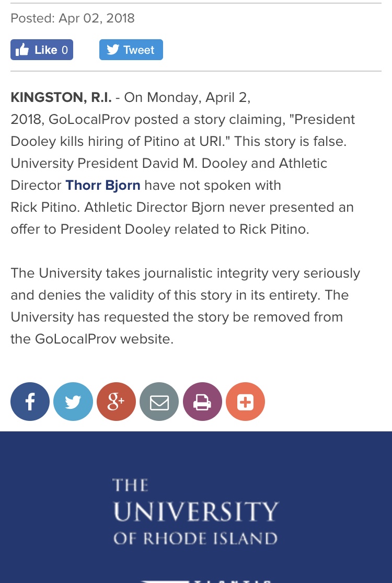392x583 pixels.
Task: Click the Tweet button text
Action: pyautogui.click(x=139, y=50)
